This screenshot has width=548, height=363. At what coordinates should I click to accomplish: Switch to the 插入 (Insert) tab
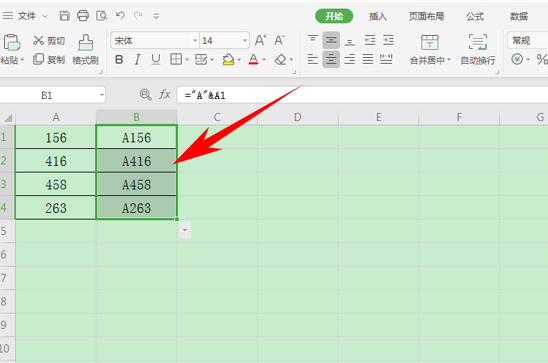(x=378, y=16)
